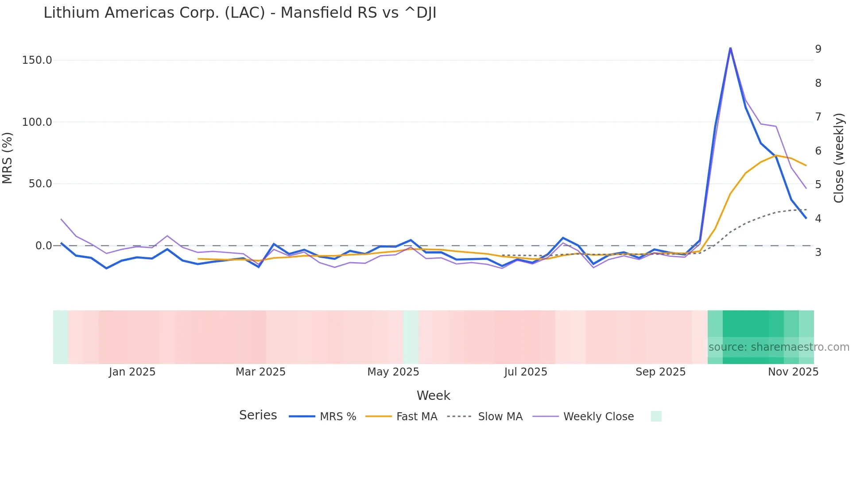Click the Fast MA line peak in late October
868x488 pixels.
coord(776,155)
